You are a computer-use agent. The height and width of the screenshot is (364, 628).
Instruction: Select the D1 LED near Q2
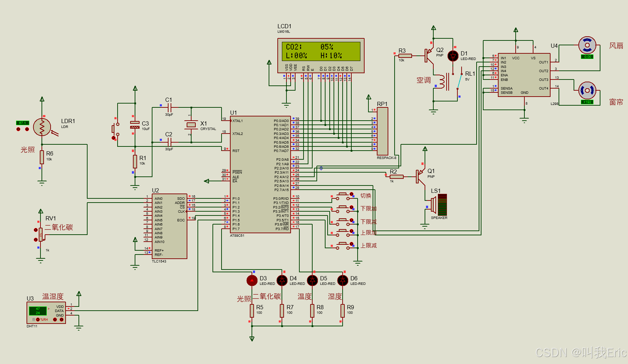coord(453,56)
